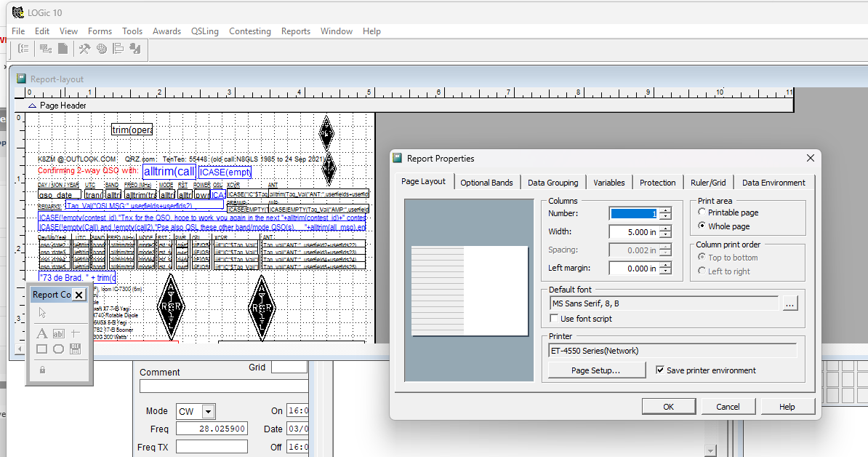This screenshot has width=868, height=457.
Task: Switch to the Data Grouping tab
Action: (x=552, y=183)
